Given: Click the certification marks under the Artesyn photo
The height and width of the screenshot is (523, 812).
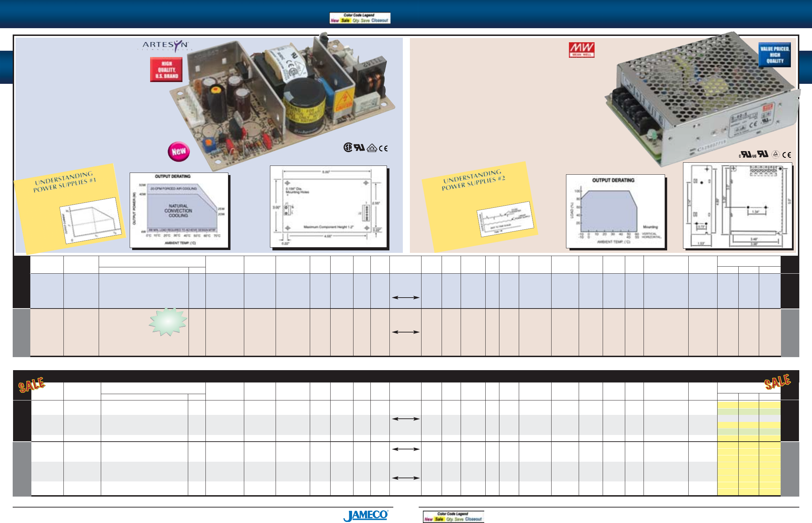Looking at the screenshot, I should pos(365,148).
